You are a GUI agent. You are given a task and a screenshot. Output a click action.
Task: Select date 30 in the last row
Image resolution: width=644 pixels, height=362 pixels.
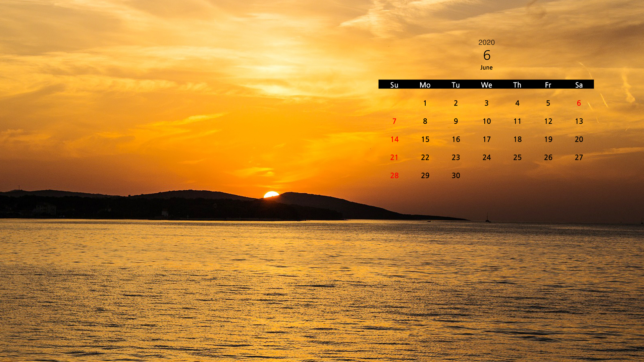[x=455, y=176]
